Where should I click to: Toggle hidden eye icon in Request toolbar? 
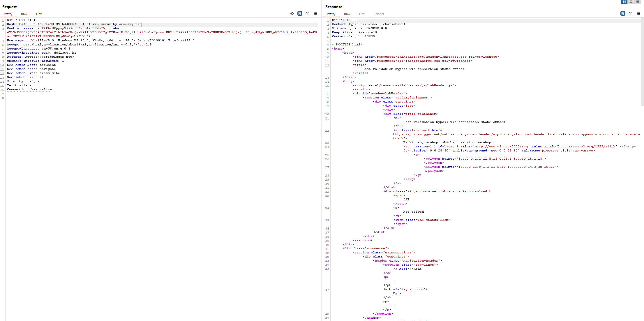[x=292, y=13]
